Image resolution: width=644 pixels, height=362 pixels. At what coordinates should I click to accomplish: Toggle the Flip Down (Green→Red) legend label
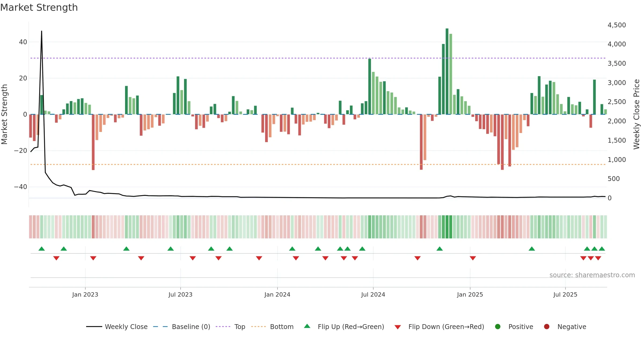click(446, 327)
